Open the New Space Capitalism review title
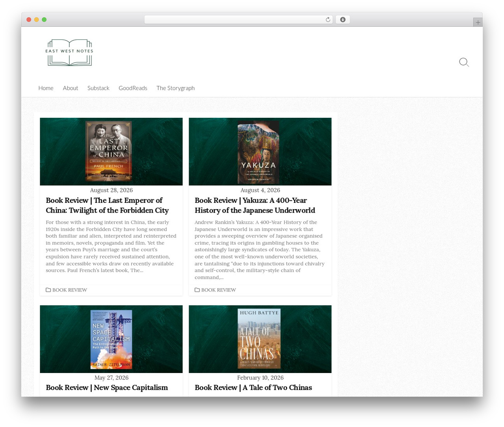This screenshot has width=504, height=427. click(x=107, y=388)
